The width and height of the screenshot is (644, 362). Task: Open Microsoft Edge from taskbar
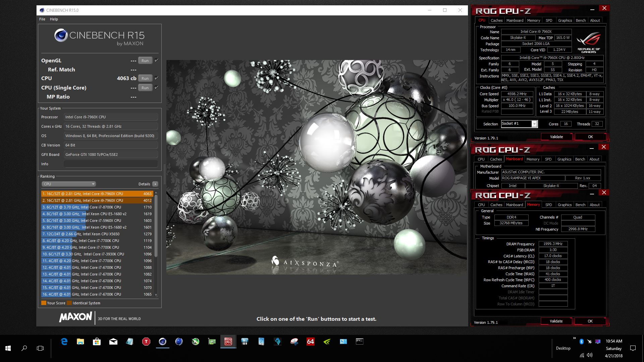click(x=64, y=342)
